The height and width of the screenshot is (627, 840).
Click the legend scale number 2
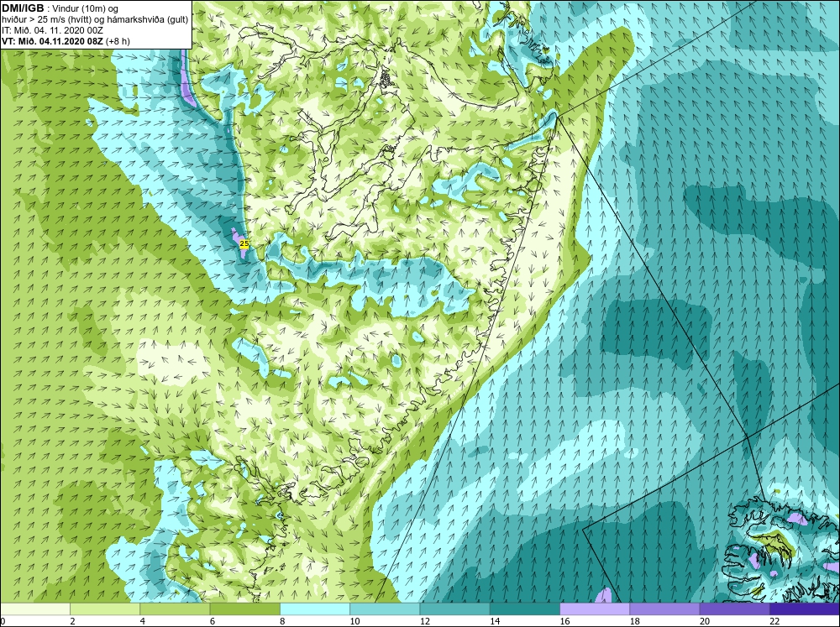click(73, 621)
